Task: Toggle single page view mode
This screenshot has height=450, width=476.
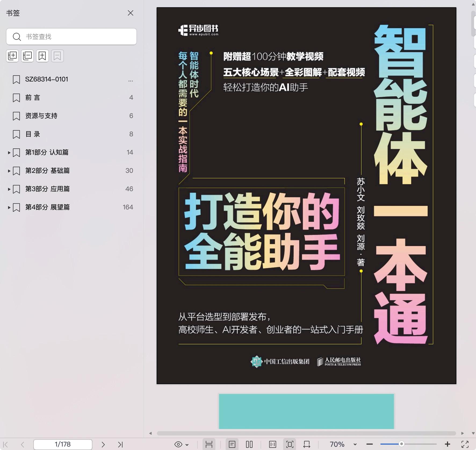Action: [x=232, y=444]
